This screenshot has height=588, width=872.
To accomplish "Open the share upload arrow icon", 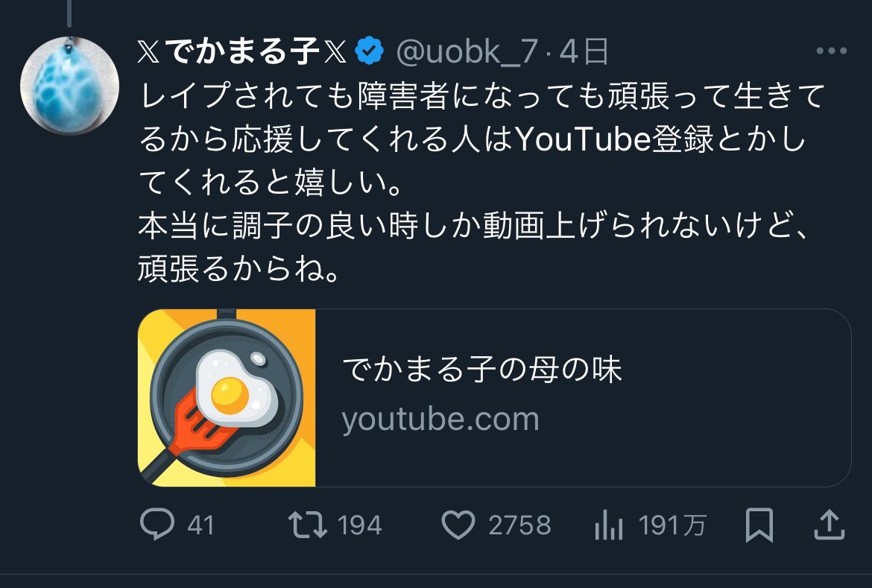I will coord(830,525).
